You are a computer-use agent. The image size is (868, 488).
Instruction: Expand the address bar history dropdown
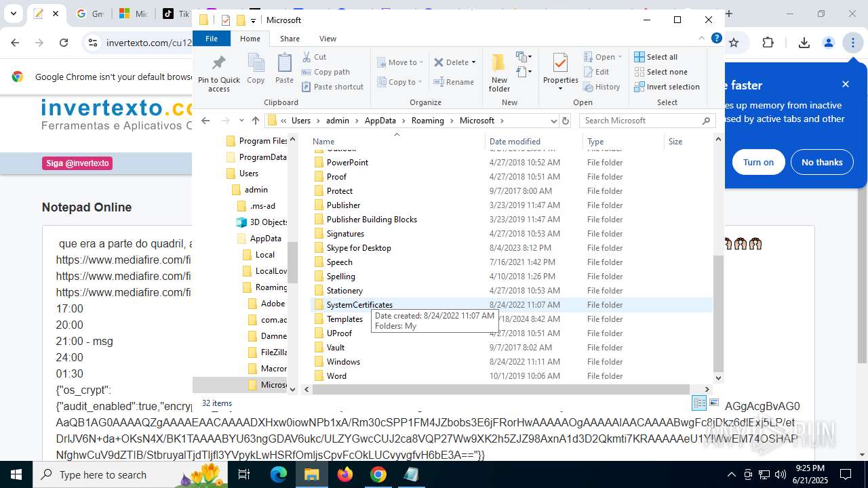point(553,121)
